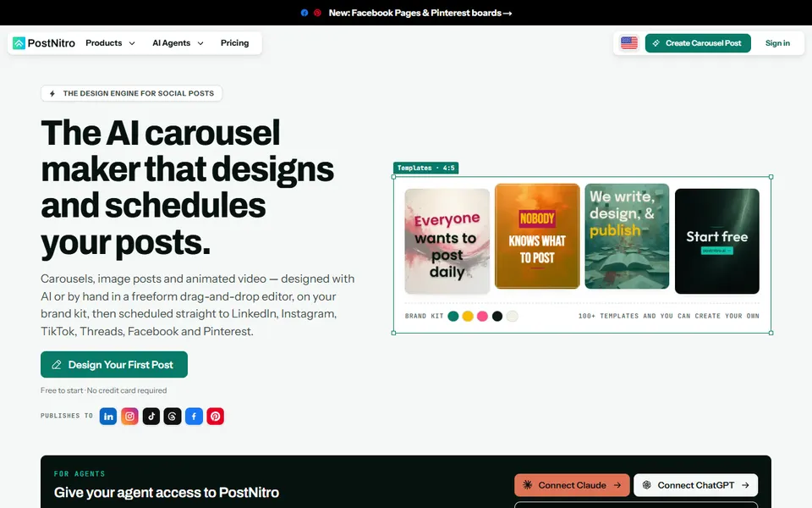Click the 'Templates · 4:5' label tag
Viewport: 812px width, 508px height.
pyautogui.click(x=425, y=168)
